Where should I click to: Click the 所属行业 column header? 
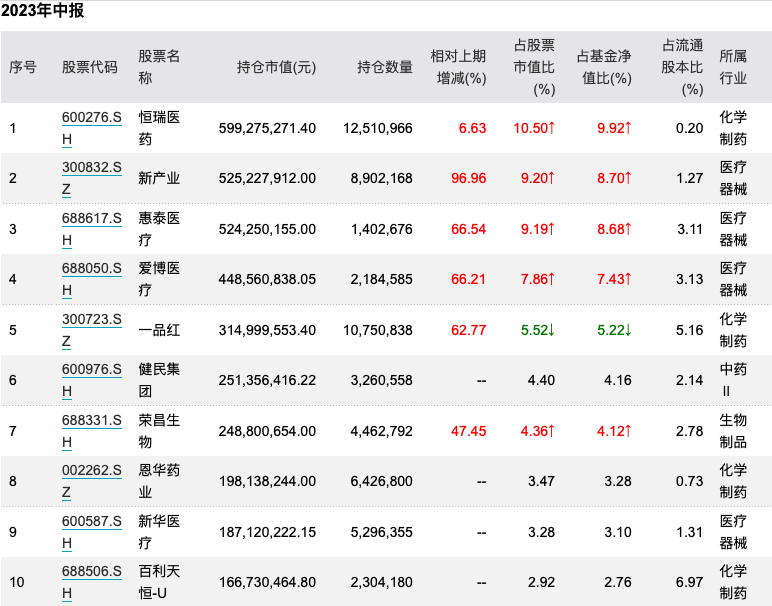(733, 67)
